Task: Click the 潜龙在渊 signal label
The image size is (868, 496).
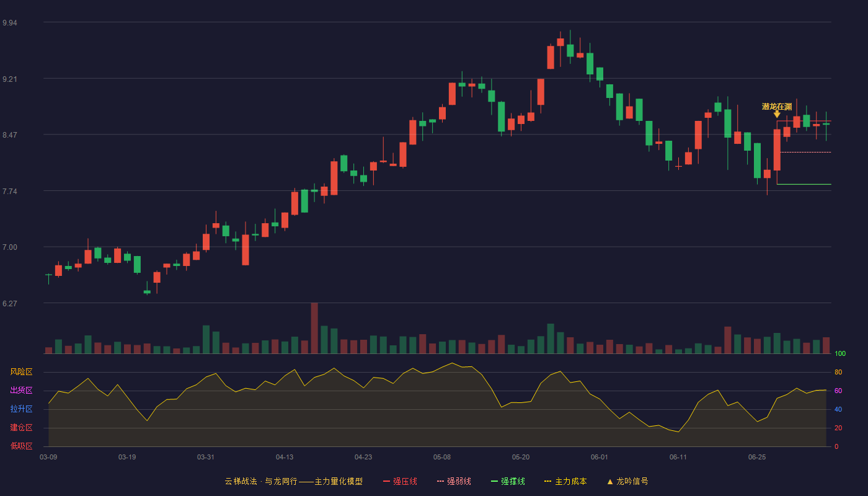Action: (777, 107)
